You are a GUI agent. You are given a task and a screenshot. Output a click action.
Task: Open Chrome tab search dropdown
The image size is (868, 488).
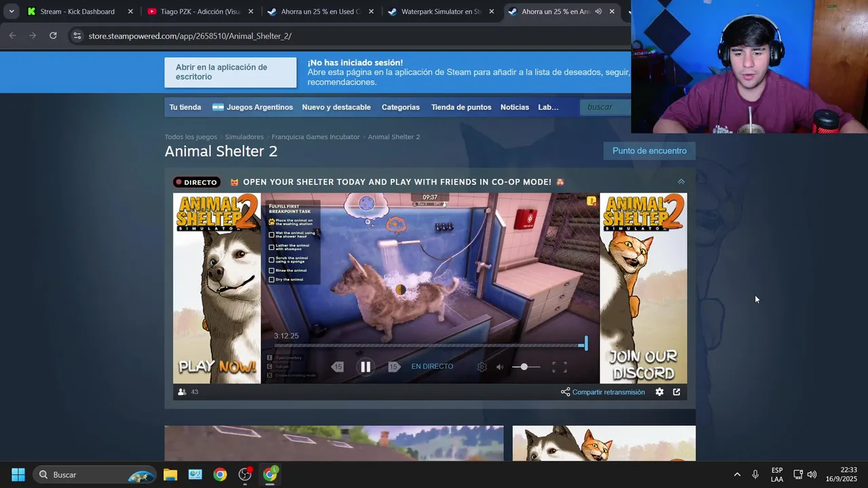coord(12,12)
